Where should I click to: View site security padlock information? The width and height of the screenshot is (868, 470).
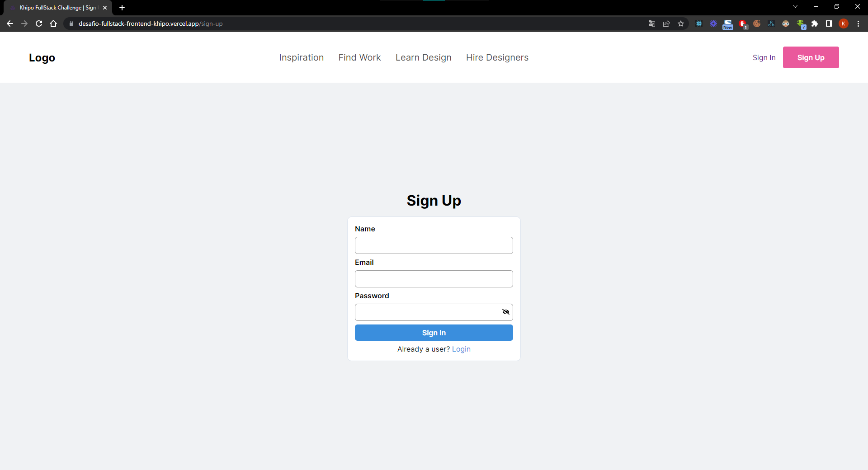pos(71,23)
